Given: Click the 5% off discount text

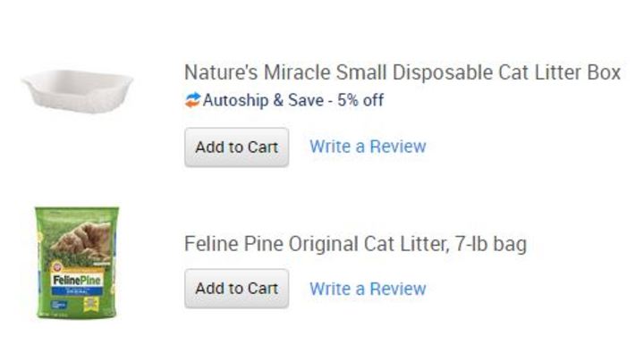Looking at the screenshot, I should pos(360,100).
